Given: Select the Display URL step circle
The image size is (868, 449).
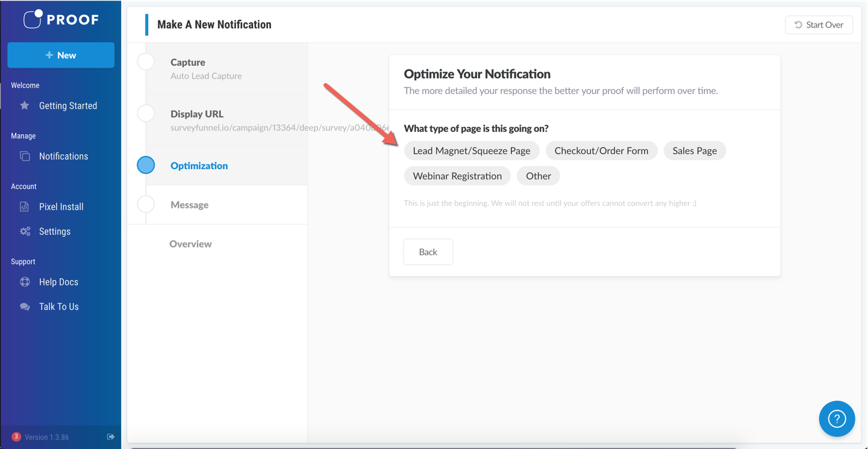Looking at the screenshot, I should [146, 114].
